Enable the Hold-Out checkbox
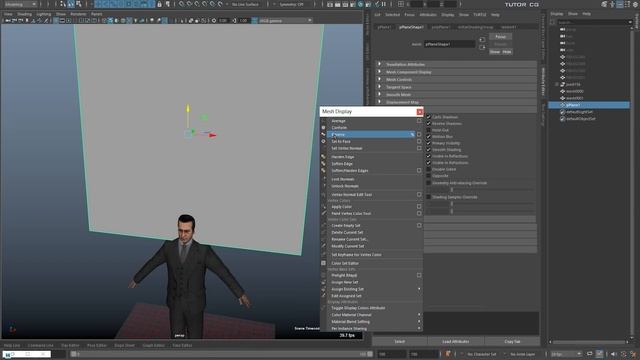The height and width of the screenshot is (360, 640). point(429,130)
